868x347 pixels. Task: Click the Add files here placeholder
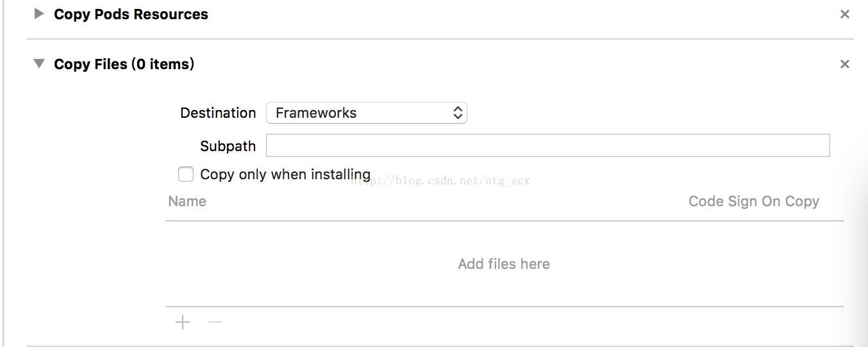point(504,264)
